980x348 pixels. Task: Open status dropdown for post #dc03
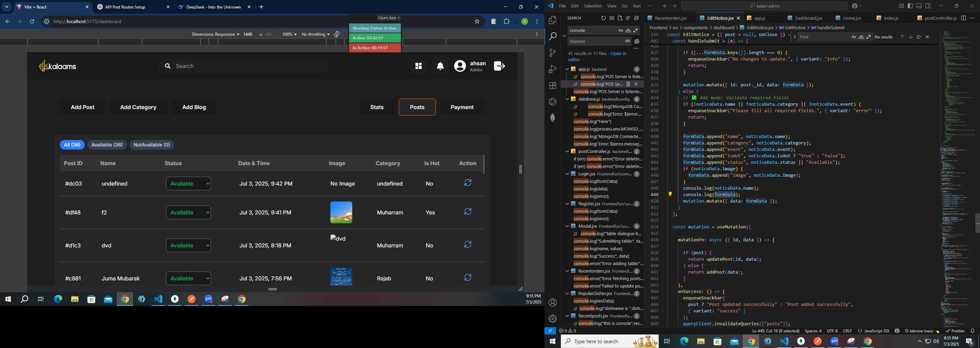click(188, 184)
